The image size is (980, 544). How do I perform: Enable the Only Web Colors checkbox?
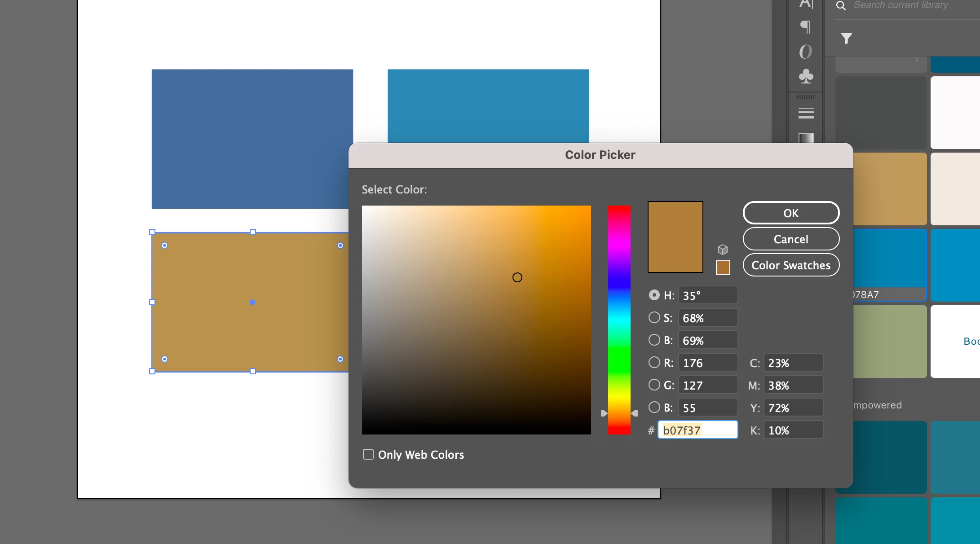pos(368,454)
